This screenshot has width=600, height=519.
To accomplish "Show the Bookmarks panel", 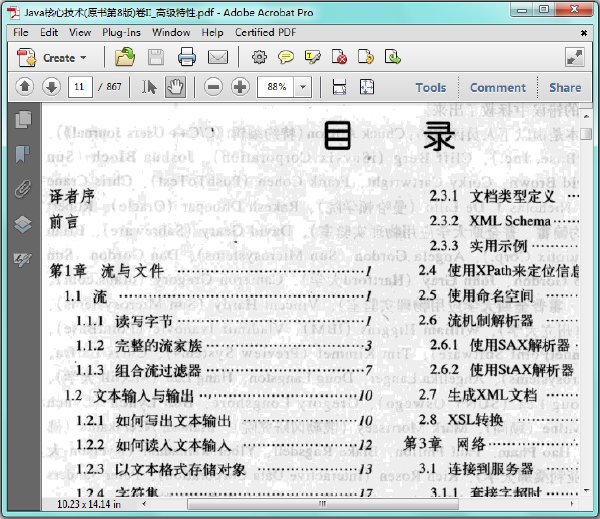I will coord(23,154).
